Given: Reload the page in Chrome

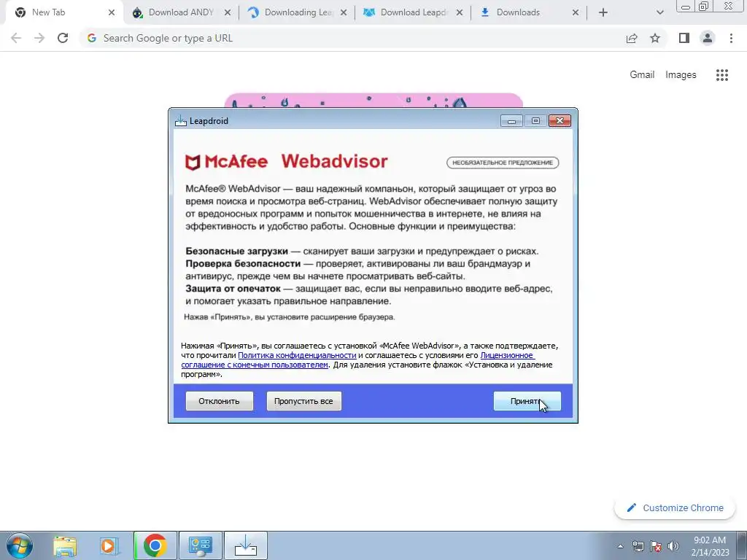Looking at the screenshot, I should click(63, 38).
